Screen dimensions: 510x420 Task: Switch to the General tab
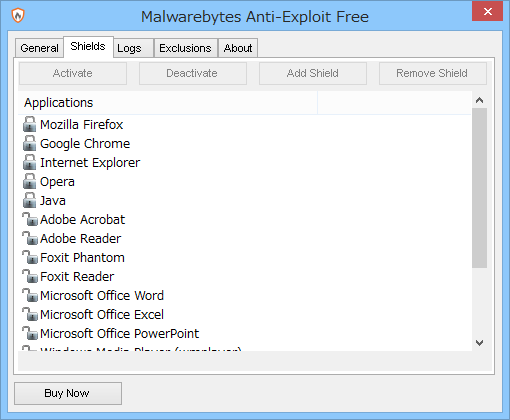39,48
